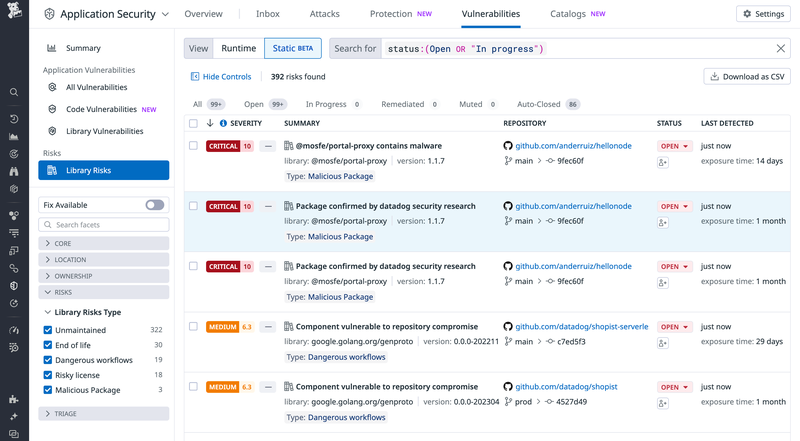This screenshot has height=441, width=800.
Task: Select the Runtime view tab
Action: 239,49
